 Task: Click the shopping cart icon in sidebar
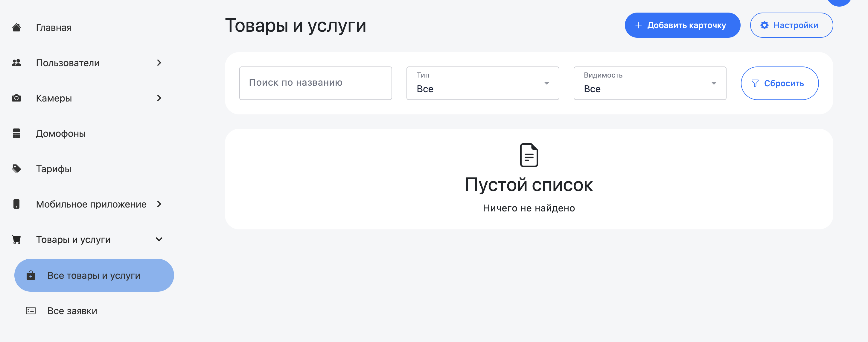(x=16, y=240)
